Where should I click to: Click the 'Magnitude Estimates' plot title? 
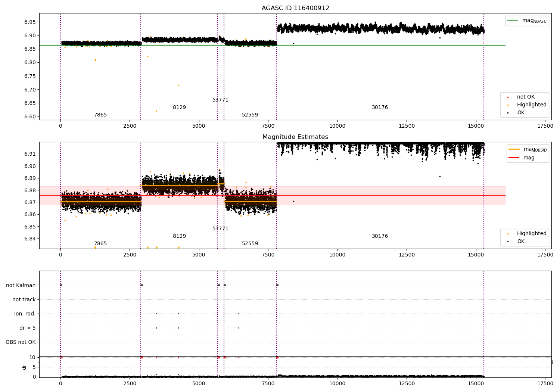coord(295,137)
